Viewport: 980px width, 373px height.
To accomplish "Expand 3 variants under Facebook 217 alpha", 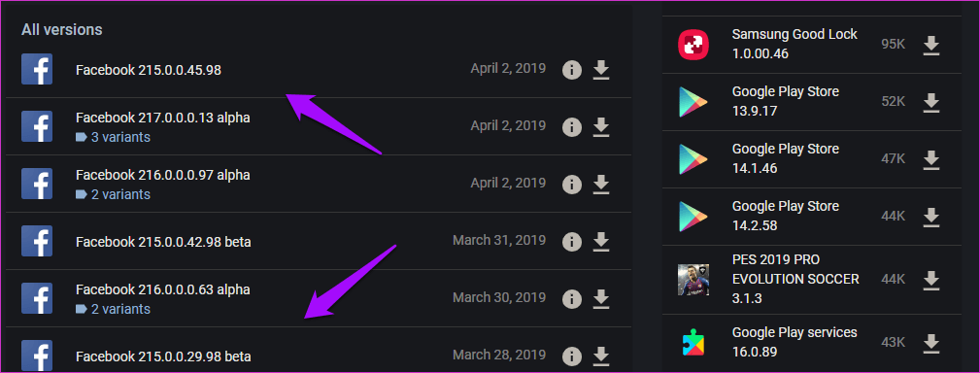I will (113, 137).
